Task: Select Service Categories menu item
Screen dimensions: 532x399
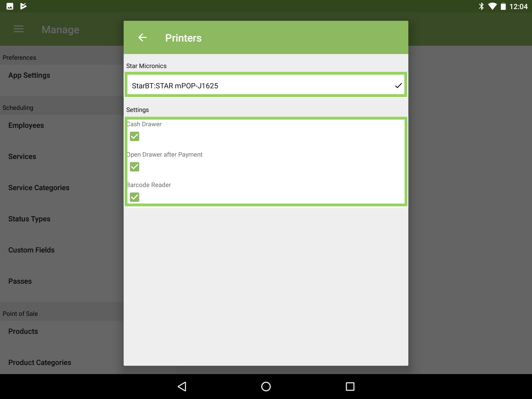Action: (39, 188)
